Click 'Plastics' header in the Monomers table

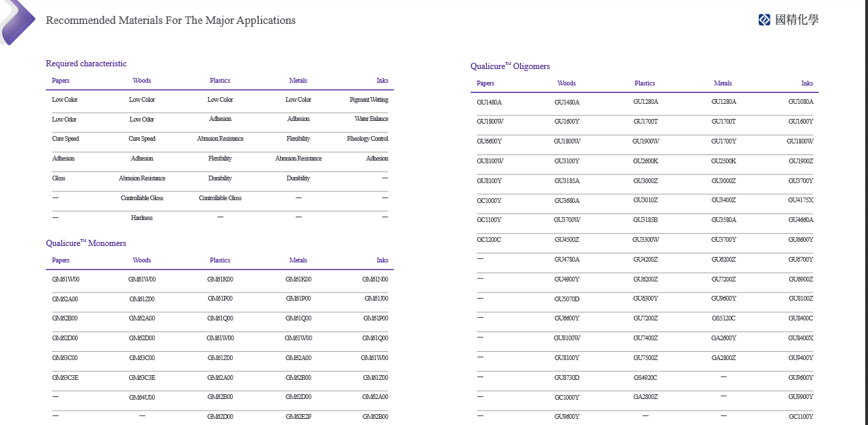(220, 260)
